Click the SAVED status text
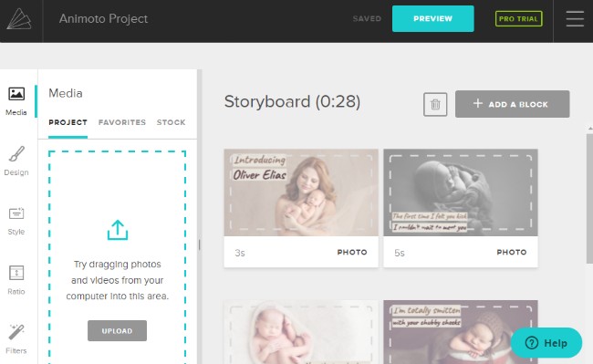 367,18
